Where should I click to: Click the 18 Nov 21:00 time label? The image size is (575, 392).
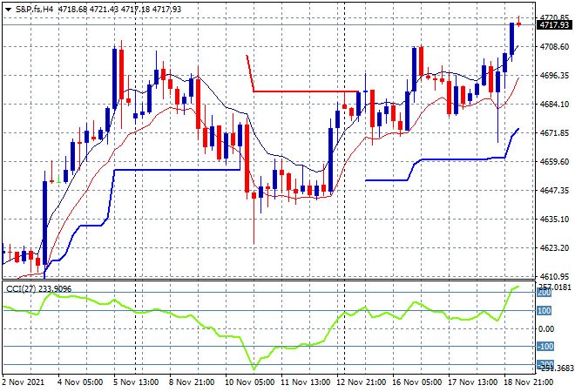[x=528, y=382]
